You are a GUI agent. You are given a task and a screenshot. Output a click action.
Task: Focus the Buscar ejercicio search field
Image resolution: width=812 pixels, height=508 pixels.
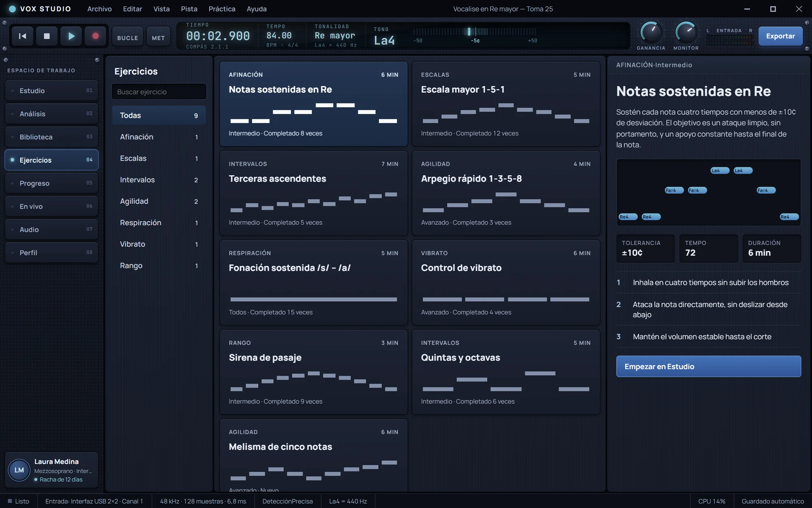[x=159, y=92]
